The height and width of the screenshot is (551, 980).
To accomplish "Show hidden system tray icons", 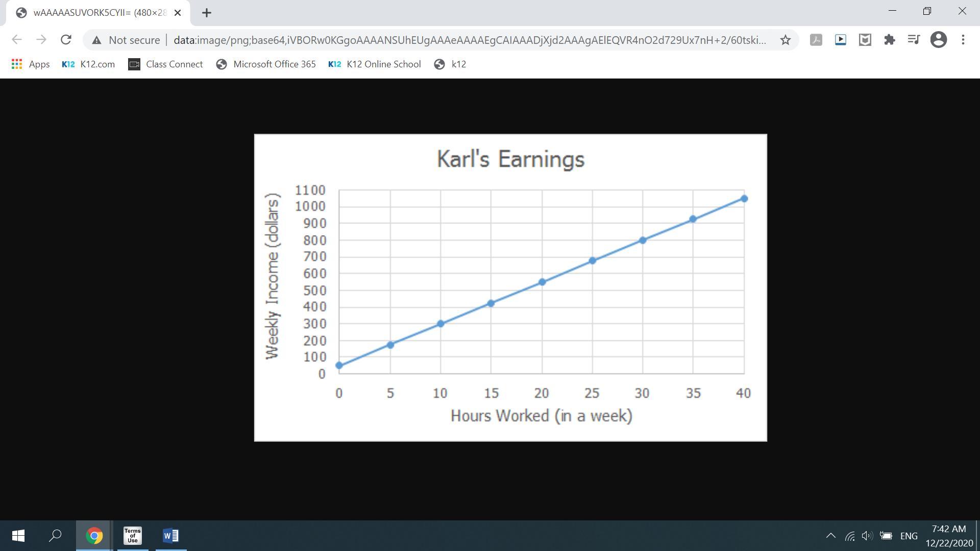I will click(830, 536).
